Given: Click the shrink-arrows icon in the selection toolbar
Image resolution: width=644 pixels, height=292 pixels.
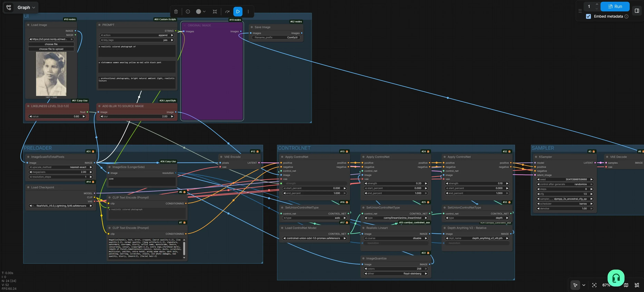Looking at the screenshot, I should point(215,12).
